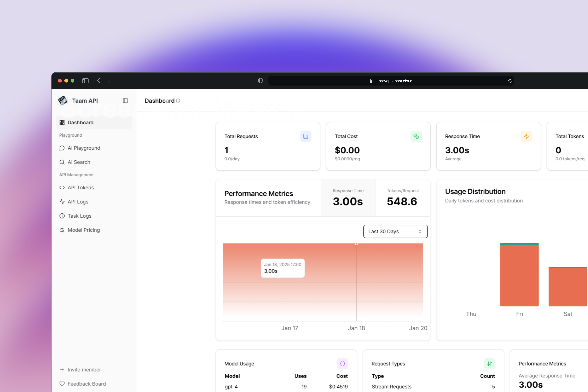Click the sort arrows icon on Request Types panel
Screen dimensions: 588x392
tap(489, 364)
